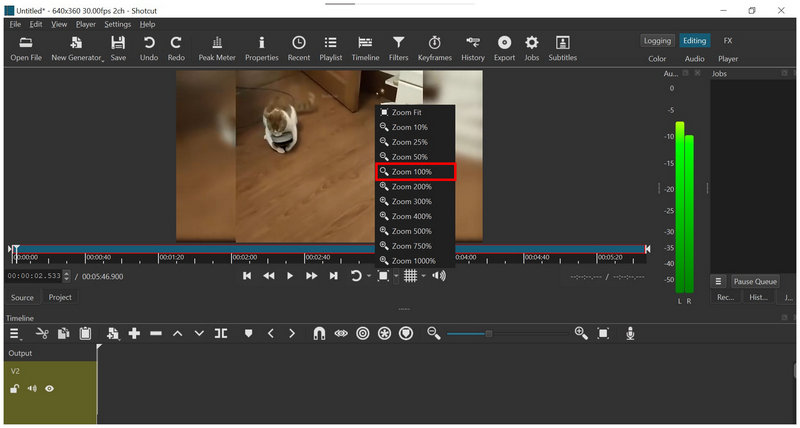This screenshot has width=800, height=428.
Task: Select Zoom 750% in the zoom menu
Action: point(415,246)
